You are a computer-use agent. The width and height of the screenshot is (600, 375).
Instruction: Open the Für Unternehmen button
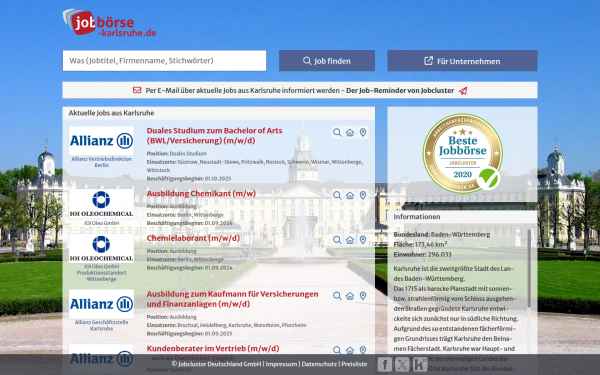462,61
